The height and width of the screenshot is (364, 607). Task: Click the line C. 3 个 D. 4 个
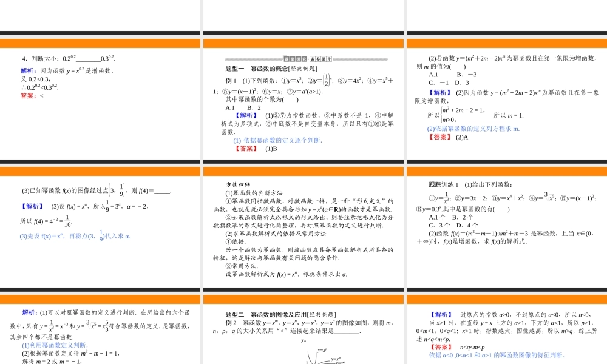(x=453, y=226)
